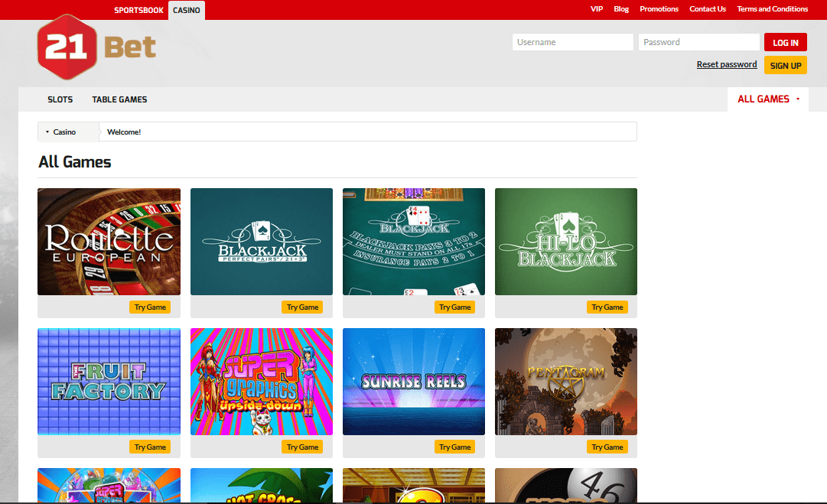Screen dimensions: 827x504
Task: Switch to the Sportsbook tab
Action: (138, 10)
